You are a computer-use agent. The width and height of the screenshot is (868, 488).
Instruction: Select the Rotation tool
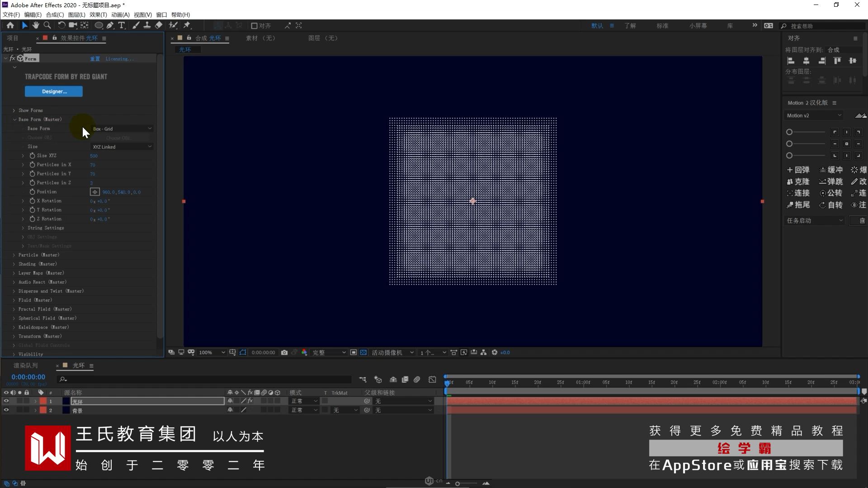coord(61,25)
